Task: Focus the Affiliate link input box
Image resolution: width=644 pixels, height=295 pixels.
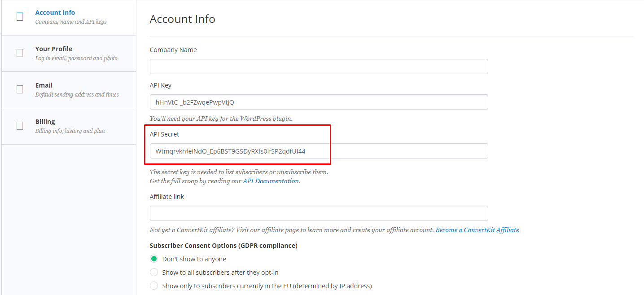Action: point(319,213)
